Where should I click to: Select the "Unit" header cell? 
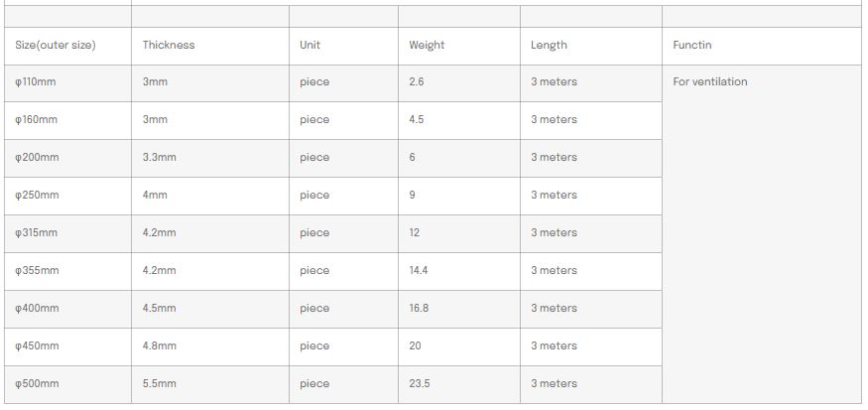tap(310, 45)
